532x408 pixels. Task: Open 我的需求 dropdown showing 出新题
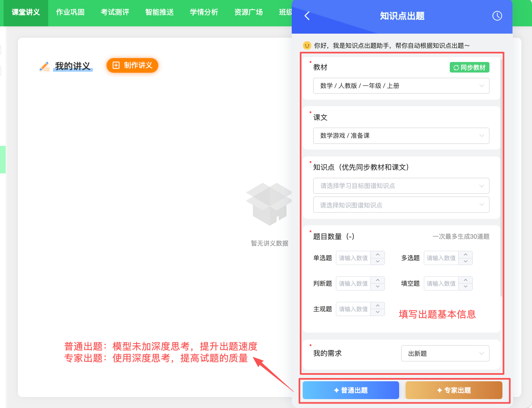pos(445,353)
